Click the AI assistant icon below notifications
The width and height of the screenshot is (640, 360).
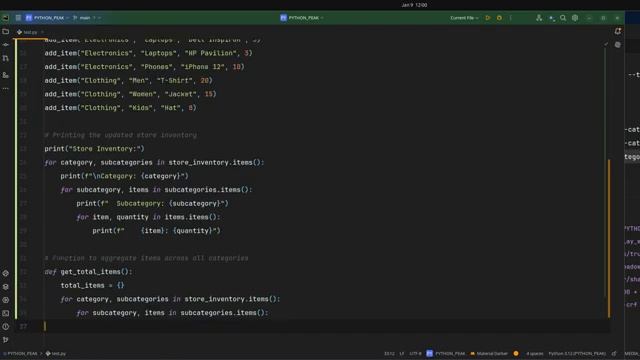click(618, 45)
